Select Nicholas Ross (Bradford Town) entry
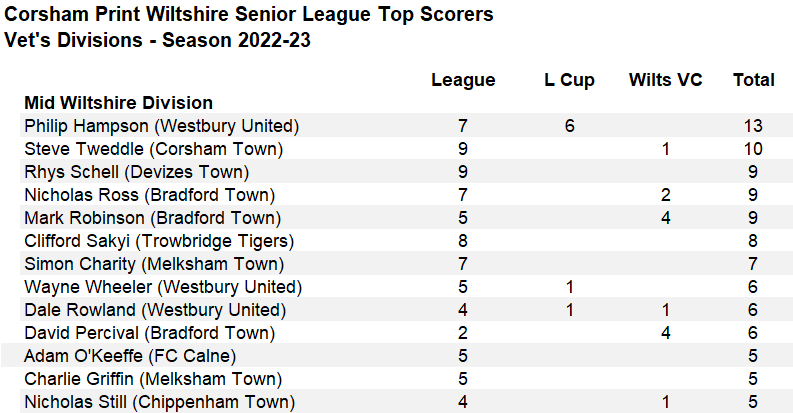 click(150, 195)
